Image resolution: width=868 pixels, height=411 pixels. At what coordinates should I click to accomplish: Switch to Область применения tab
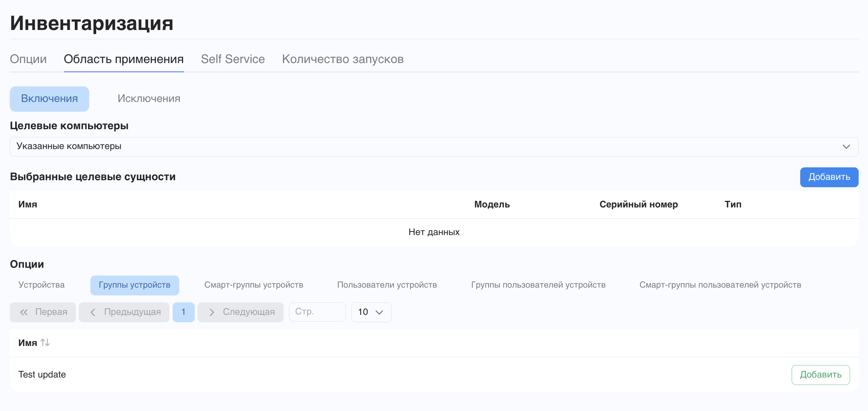(123, 59)
